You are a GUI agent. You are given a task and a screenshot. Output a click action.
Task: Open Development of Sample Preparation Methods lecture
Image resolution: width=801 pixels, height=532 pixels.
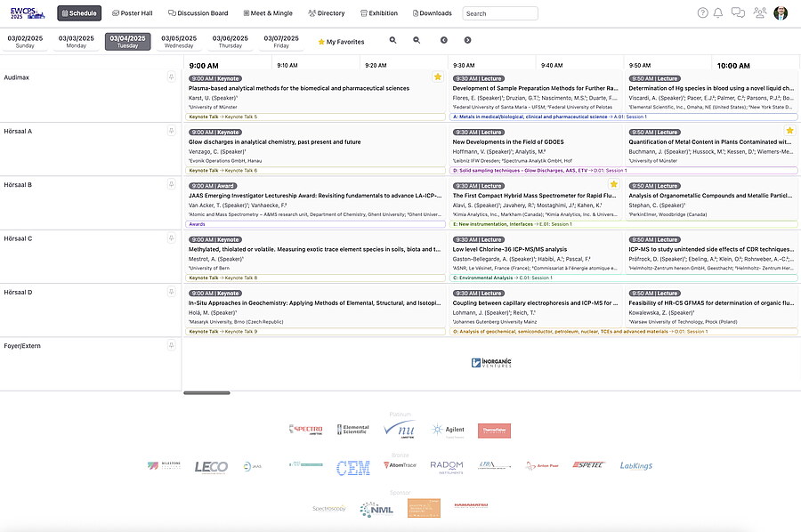536,92
